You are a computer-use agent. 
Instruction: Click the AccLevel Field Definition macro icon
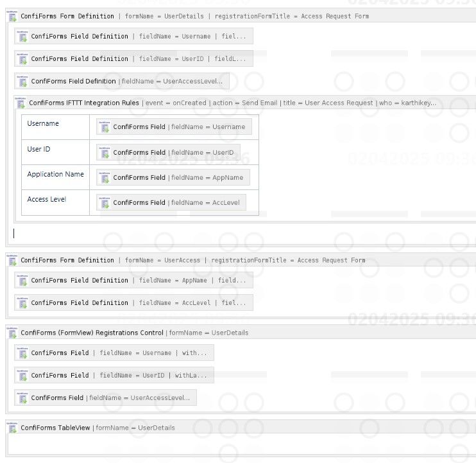22,302
